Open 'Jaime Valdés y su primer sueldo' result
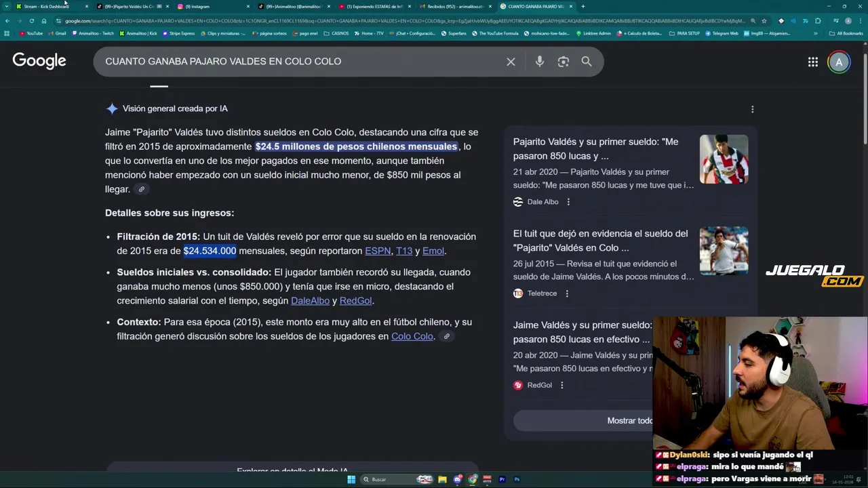Screen dimensions: 868x488 (582, 332)
